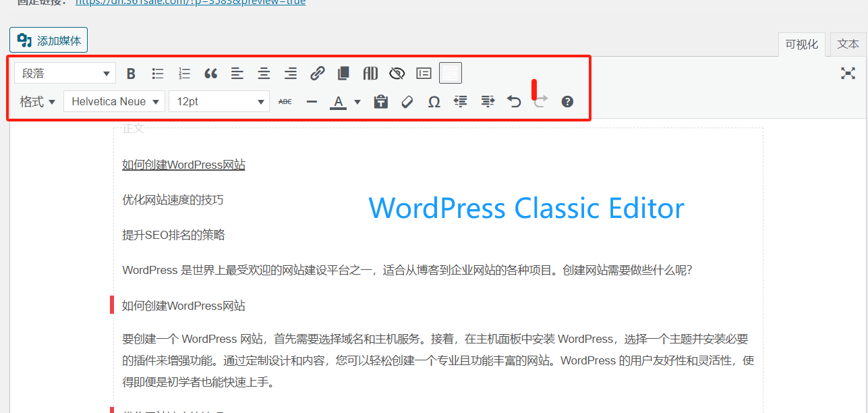Clear formatting with the eraser tool
868x413 pixels.
[407, 101]
